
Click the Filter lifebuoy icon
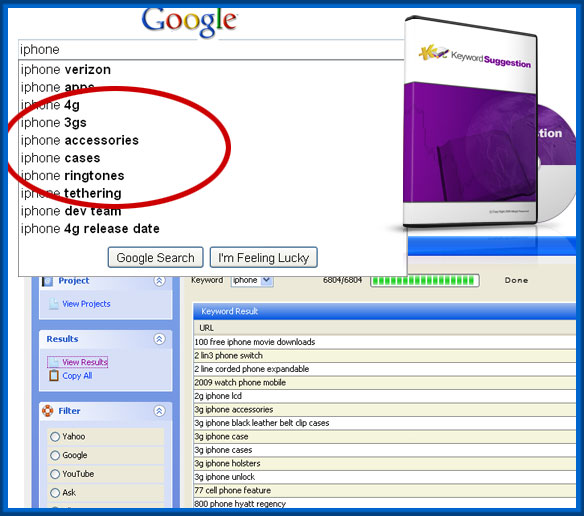click(48, 411)
